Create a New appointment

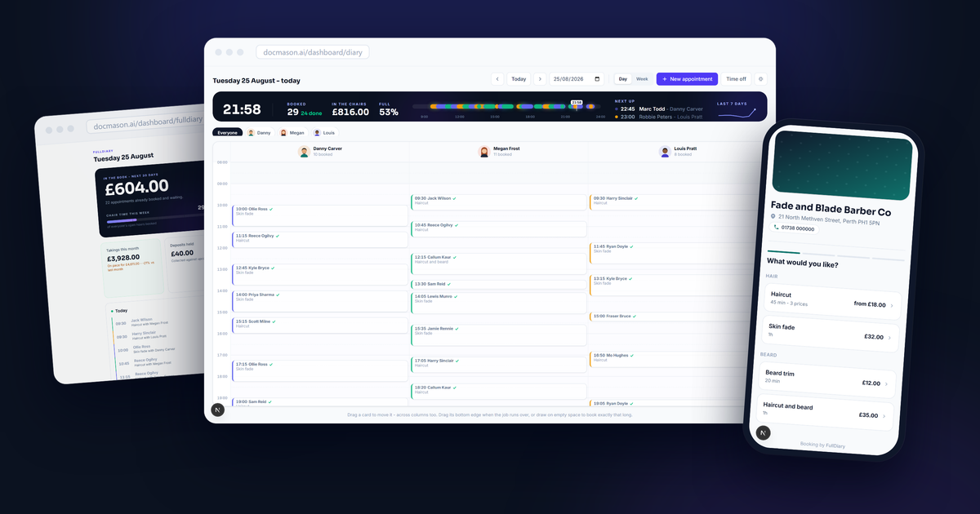pos(687,79)
